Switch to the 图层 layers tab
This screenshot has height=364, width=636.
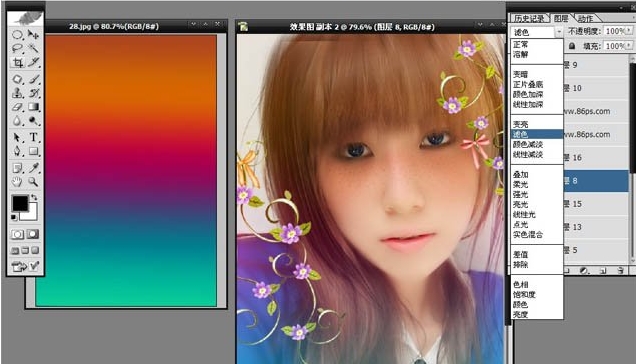[561, 18]
